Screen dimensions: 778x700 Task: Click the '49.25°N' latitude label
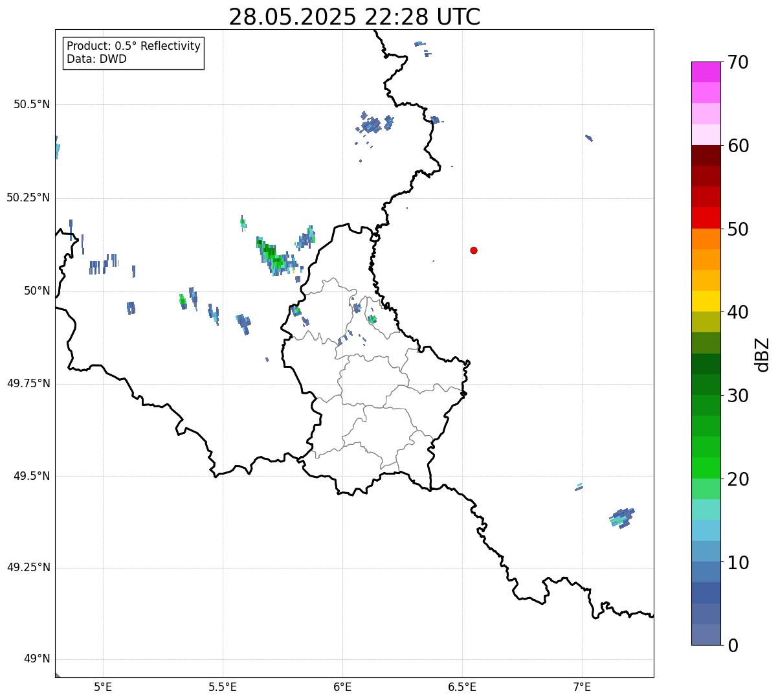[28, 568]
